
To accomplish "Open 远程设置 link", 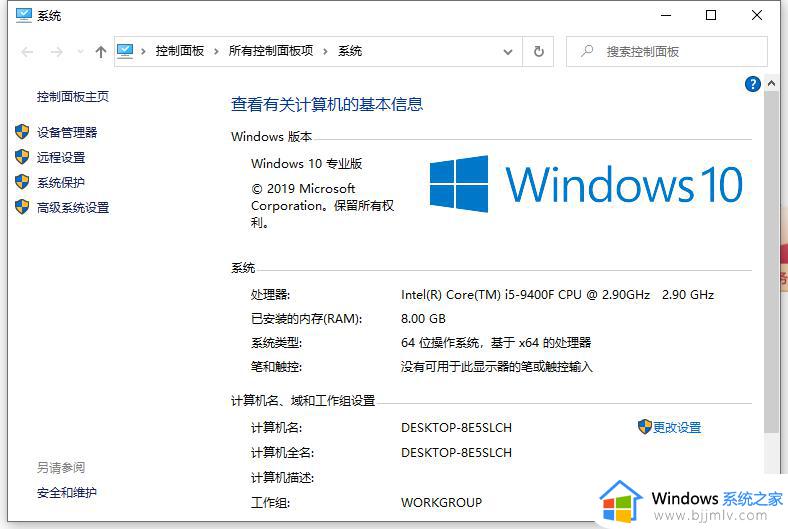I will [61, 157].
